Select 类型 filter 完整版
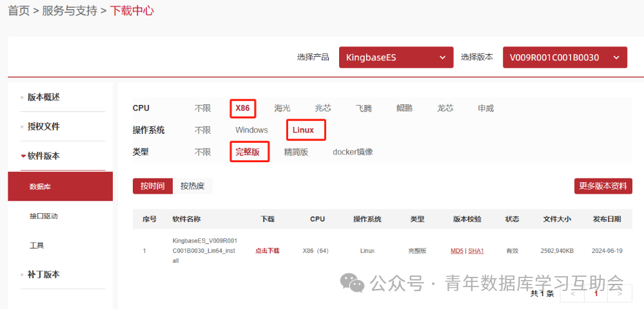The width and height of the screenshot is (644, 309). pyautogui.click(x=248, y=152)
